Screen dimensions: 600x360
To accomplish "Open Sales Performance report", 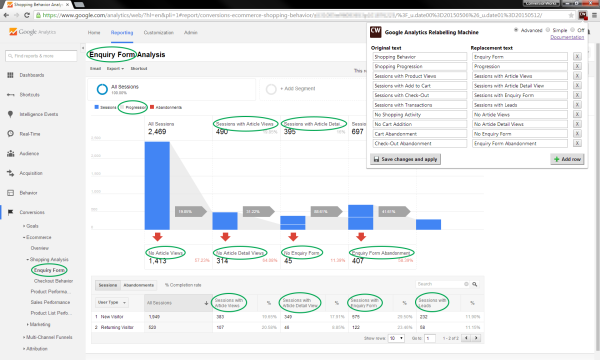I will [50, 302].
